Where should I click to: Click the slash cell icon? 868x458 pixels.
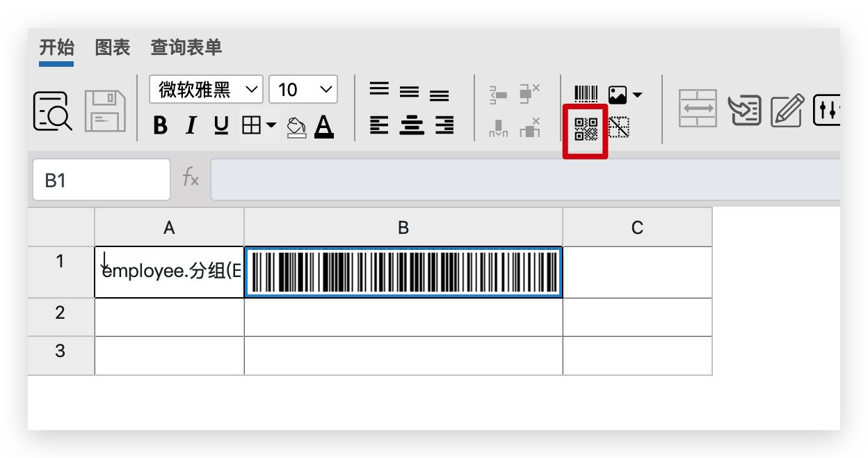pos(619,127)
